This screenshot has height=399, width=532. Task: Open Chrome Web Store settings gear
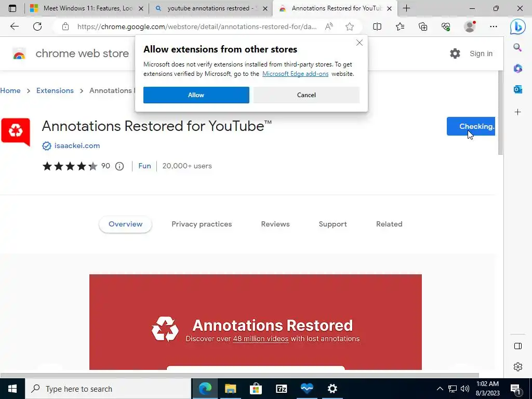(x=455, y=54)
